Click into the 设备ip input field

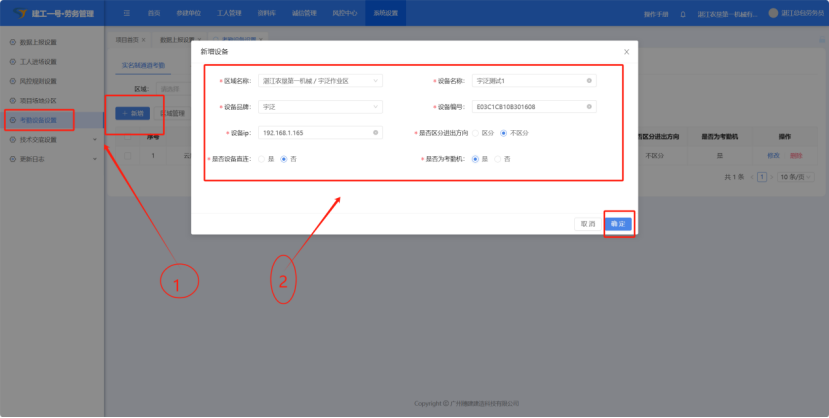pyautogui.click(x=310, y=132)
